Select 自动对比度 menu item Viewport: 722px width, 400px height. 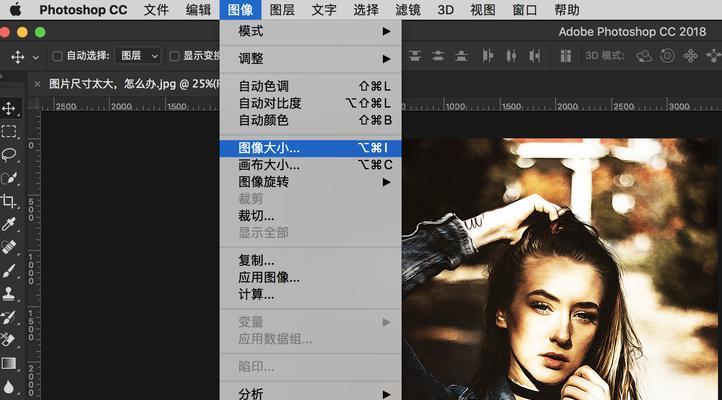click(x=310, y=104)
